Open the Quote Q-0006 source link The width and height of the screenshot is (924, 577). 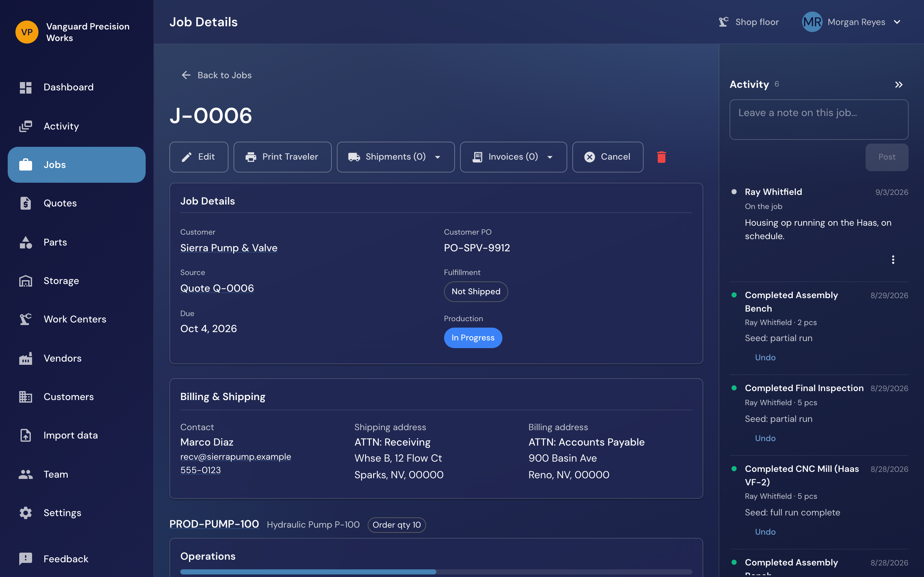[217, 288]
